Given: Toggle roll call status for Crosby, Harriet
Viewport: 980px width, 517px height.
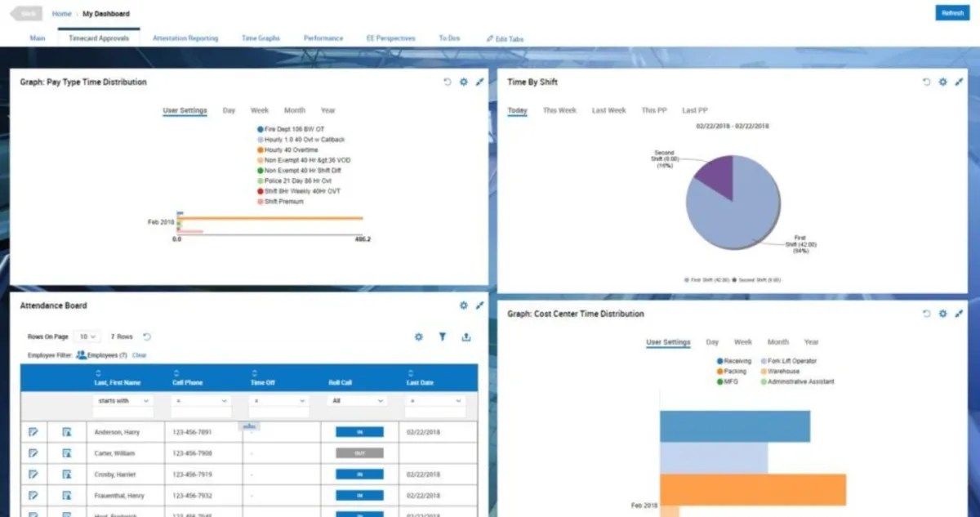Looking at the screenshot, I should [359, 475].
